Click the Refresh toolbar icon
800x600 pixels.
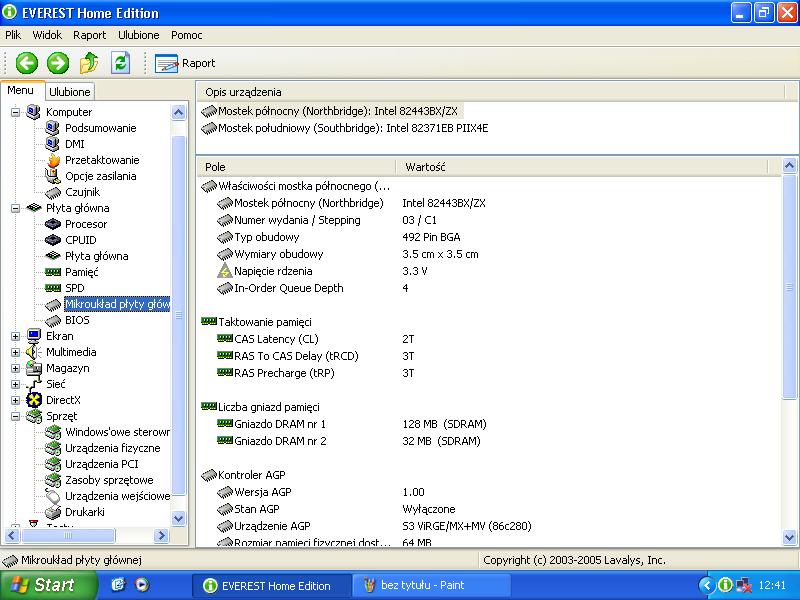(x=120, y=63)
